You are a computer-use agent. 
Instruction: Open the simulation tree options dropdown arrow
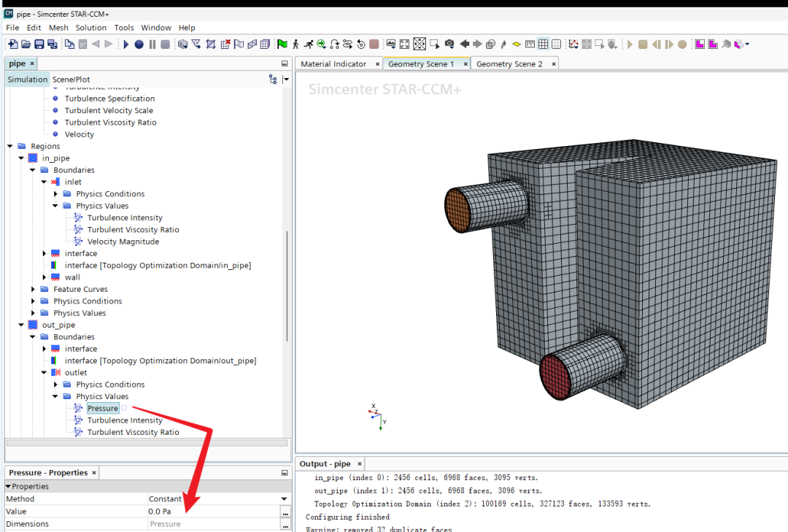pos(286,79)
